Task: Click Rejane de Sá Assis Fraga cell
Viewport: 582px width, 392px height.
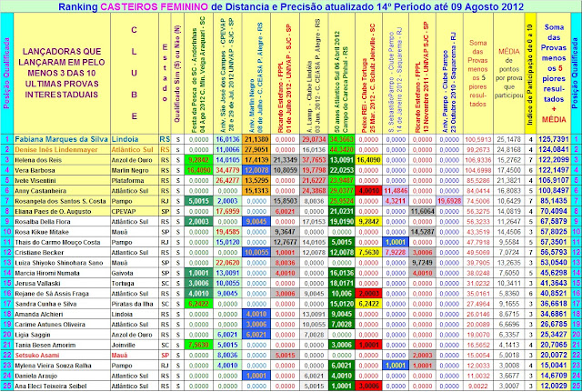Action: [x=62, y=294]
